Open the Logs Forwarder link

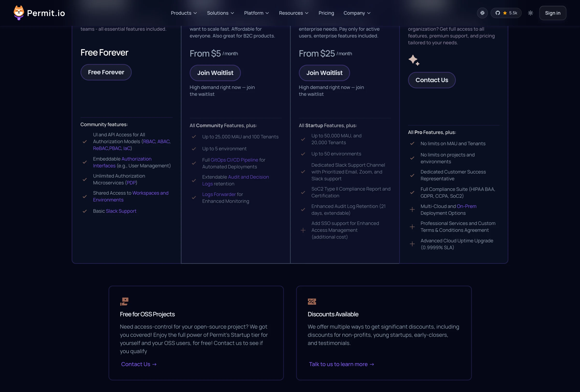coord(219,194)
